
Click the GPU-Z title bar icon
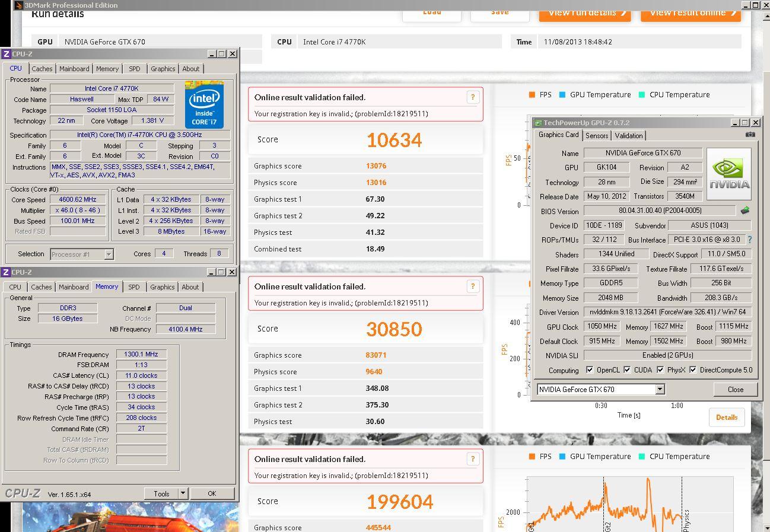coord(538,123)
